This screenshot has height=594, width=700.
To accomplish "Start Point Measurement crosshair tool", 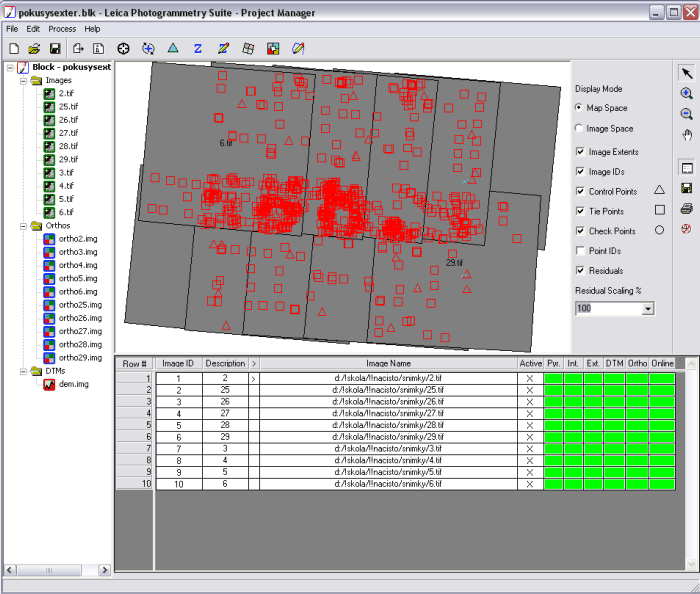I will coord(123,49).
